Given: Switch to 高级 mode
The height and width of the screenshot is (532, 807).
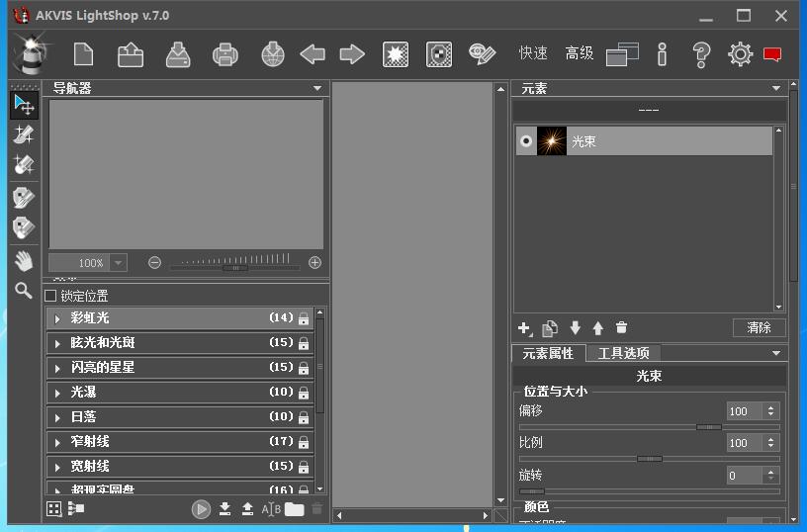Looking at the screenshot, I should tap(580, 53).
